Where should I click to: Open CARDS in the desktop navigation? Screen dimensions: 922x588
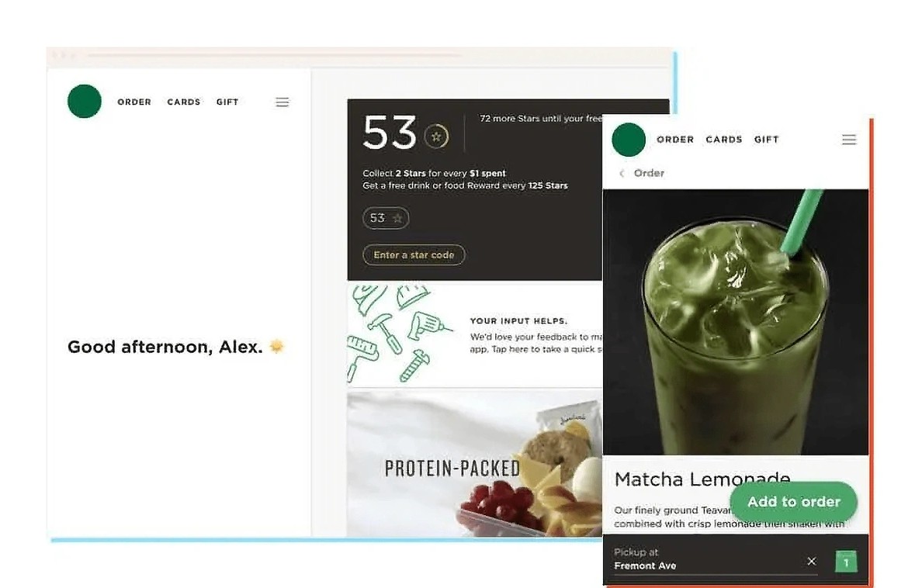pos(183,102)
